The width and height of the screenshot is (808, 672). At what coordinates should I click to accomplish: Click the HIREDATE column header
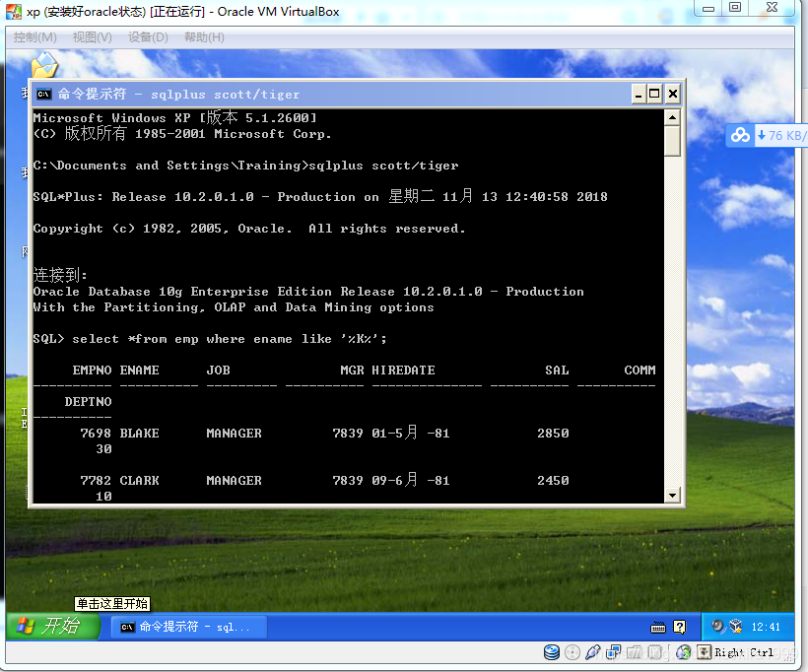coord(403,370)
